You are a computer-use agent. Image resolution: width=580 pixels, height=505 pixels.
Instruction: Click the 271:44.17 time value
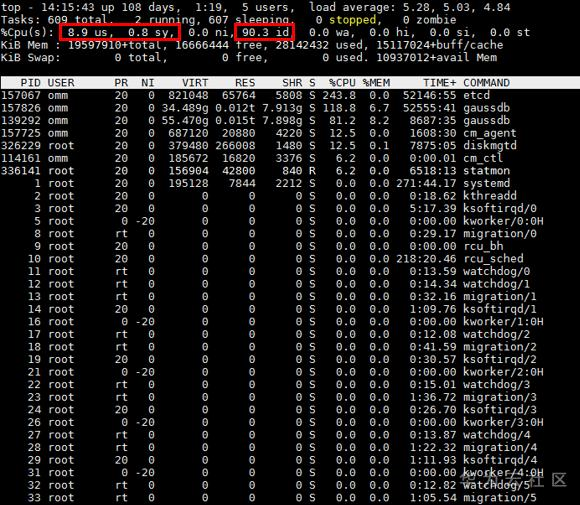426,184
